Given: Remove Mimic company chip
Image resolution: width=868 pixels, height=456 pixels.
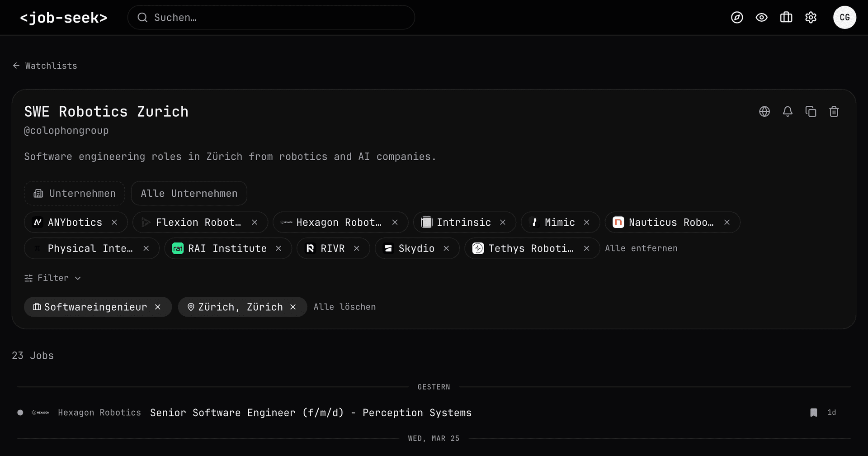Looking at the screenshot, I should click(587, 223).
